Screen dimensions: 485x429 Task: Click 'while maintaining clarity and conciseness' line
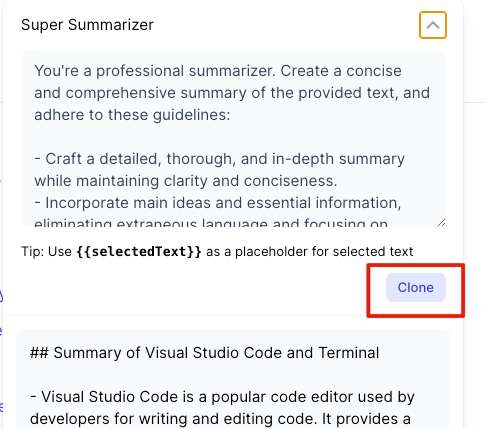[186, 181]
